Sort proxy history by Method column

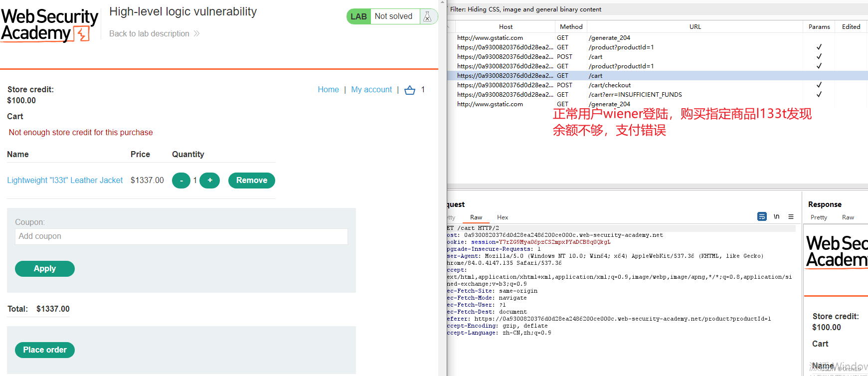pos(571,27)
